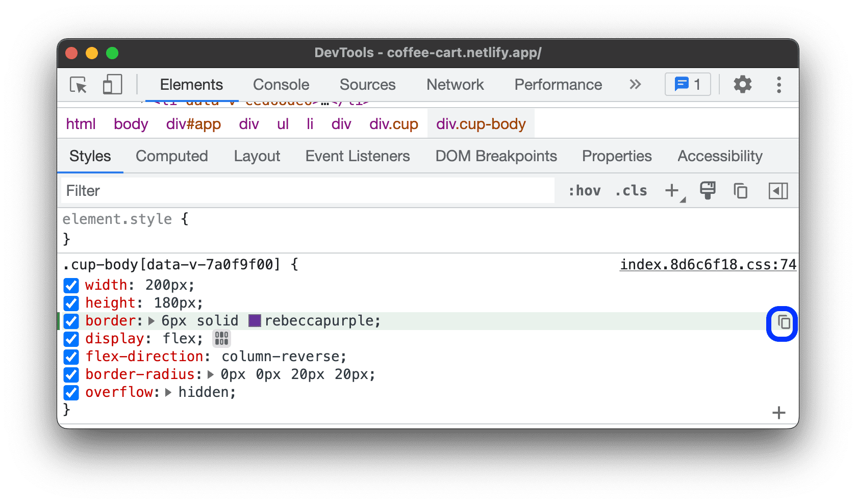Uncheck the flex-direction property
Screen dimensions: 856x504
tap(71, 357)
